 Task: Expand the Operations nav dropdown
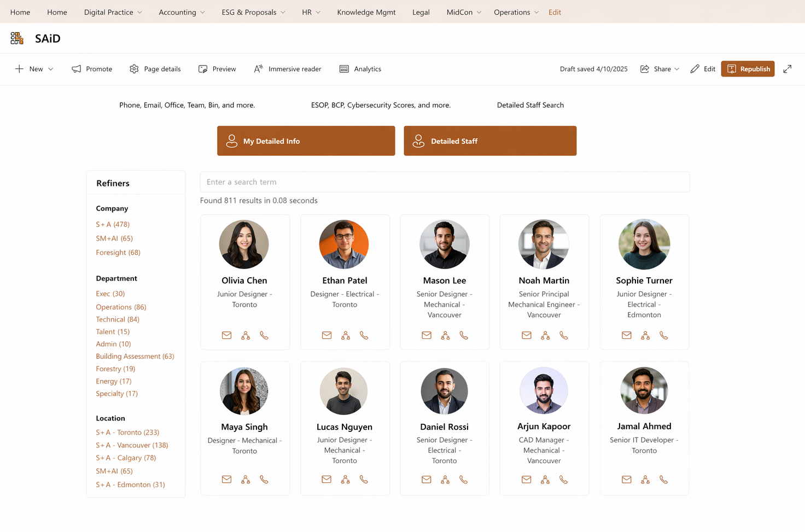536,12
